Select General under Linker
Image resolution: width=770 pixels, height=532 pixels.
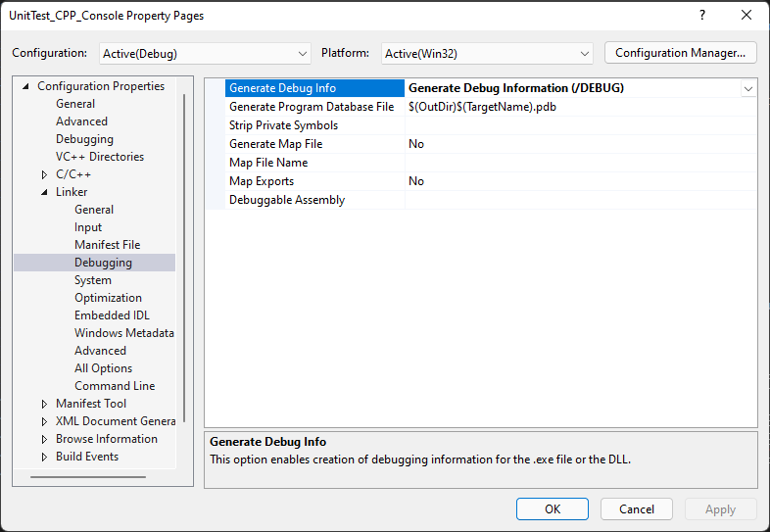pos(94,210)
